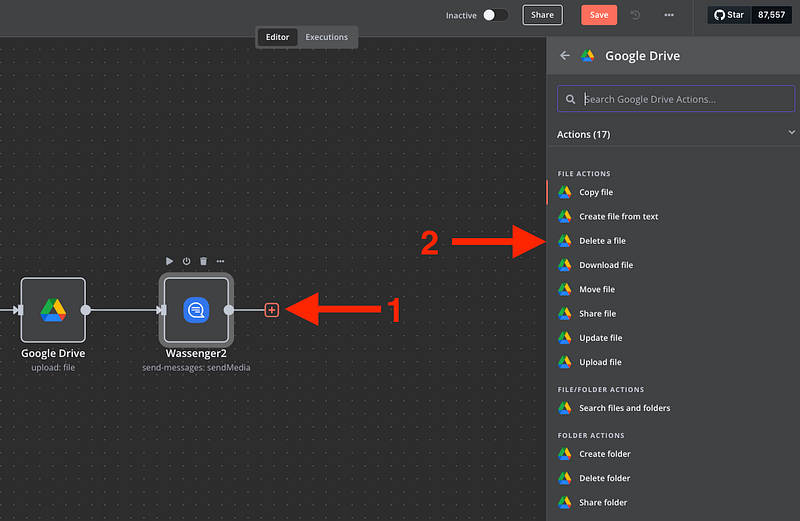Viewport: 800px width, 521px height.
Task: Toggle the Inactive workflow switch
Action: (495, 15)
